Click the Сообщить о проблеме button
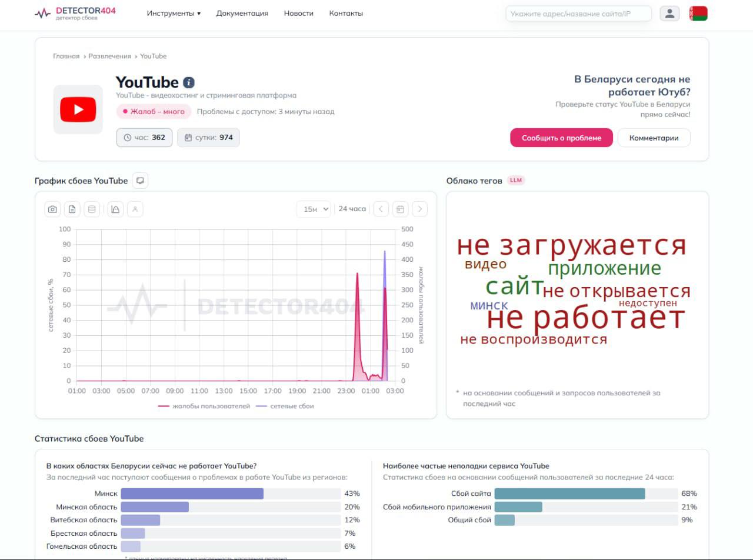The image size is (753, 560). coord(561,138)
